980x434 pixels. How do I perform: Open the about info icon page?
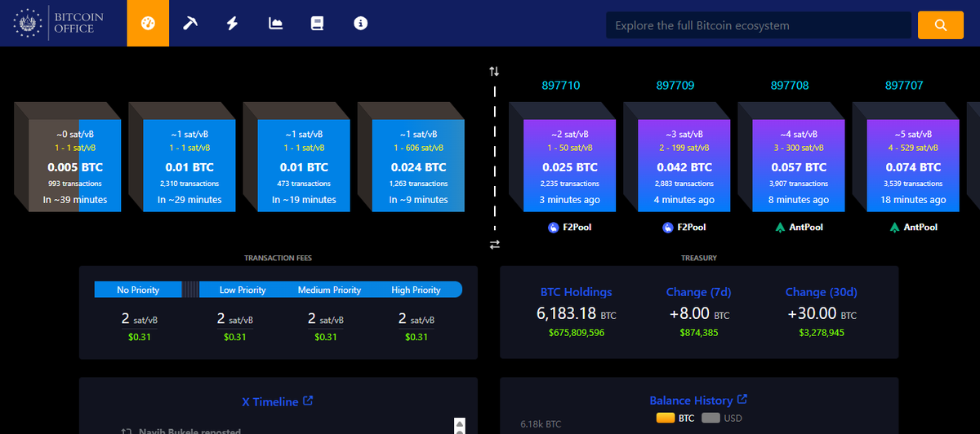click(360, 24)
